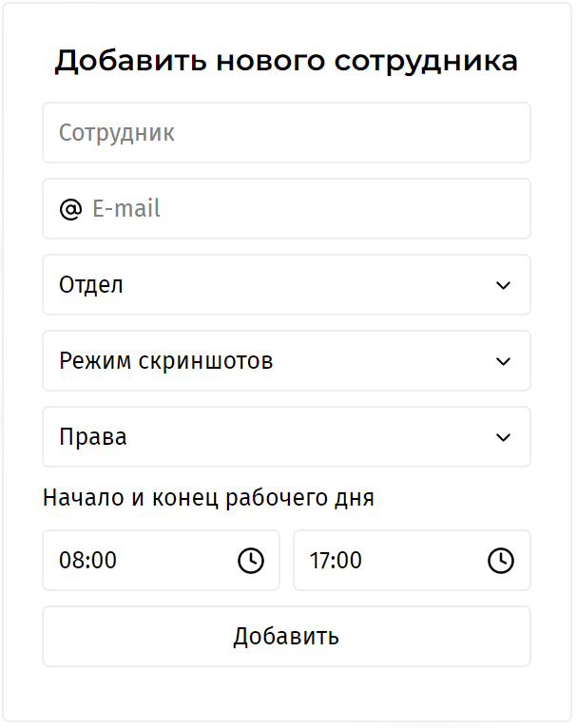Screen dimensions: 577x728
Task: Open the Режим скриншотов dropdown
Action: (286, 361)
